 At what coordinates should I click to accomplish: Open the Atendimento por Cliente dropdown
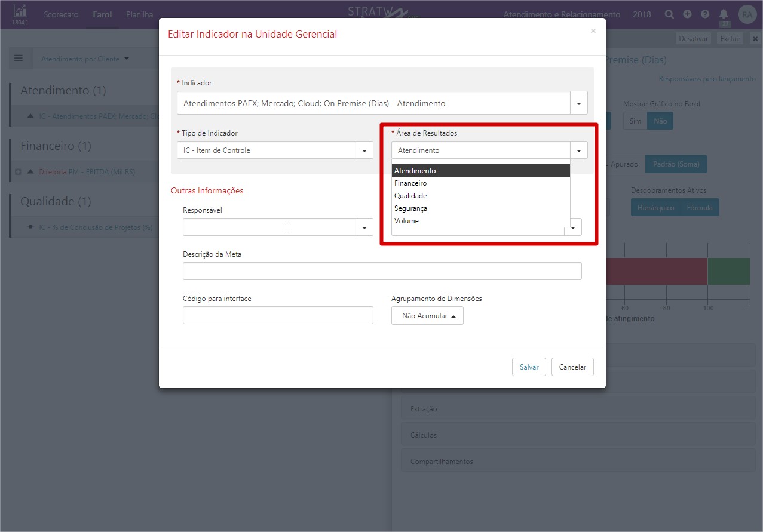click(85, 59)
